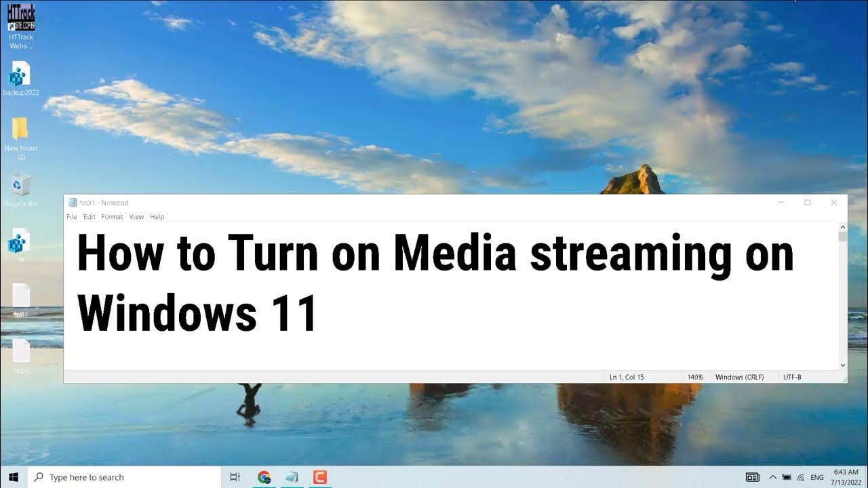Select the bottom blank file icon on desktop
The height and width of the screenshot is (488, 868).
tap(21, 357)
